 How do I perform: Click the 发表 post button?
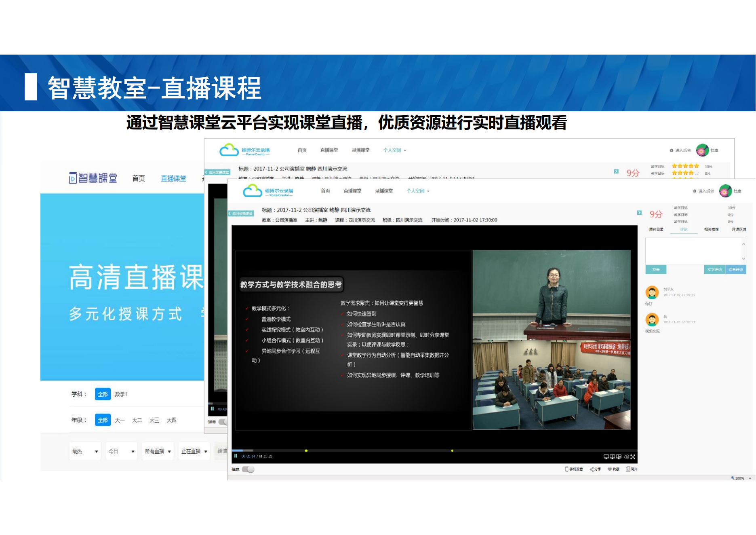[x=656, y=270]
